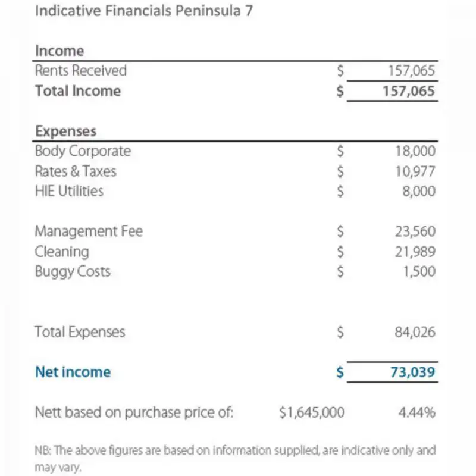
Task: Click the Indicative Financials Peninsula 7 title
Action: pos(144,12)
